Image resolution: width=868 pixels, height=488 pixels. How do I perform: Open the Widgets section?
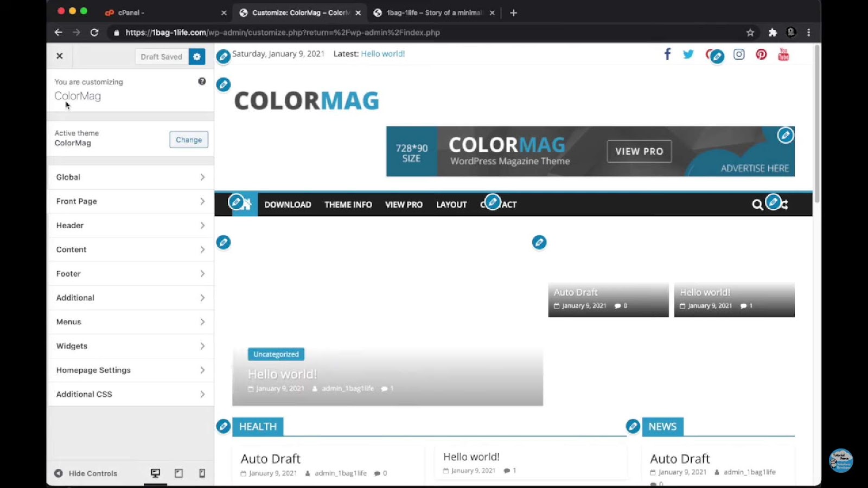point(131,346)
